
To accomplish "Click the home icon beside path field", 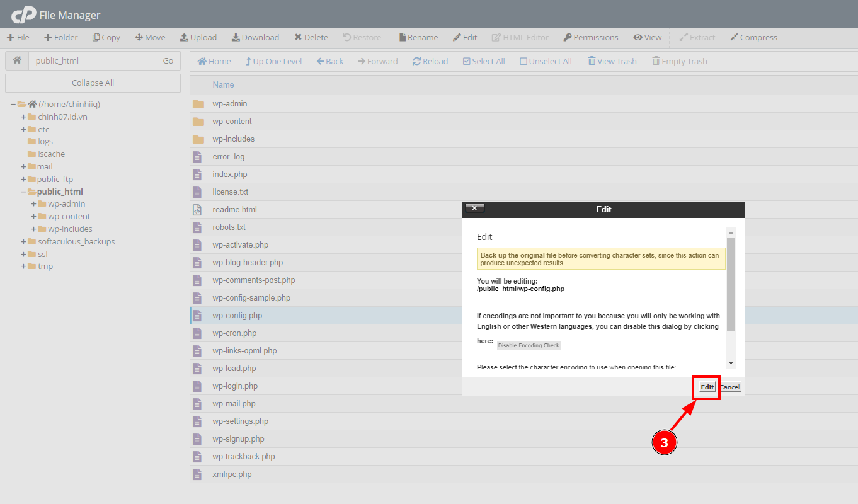I will (17, 61).
